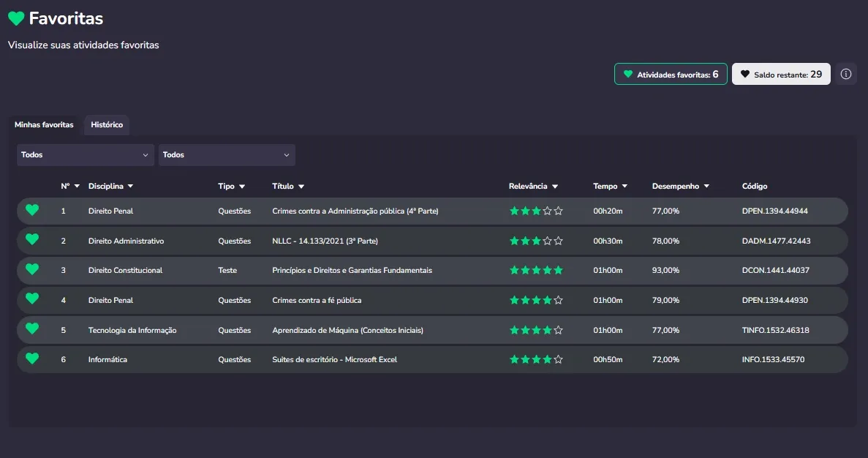Click code DPEN.1394.44930
The height and width of the screenshot is (458, 868).
click(774, 300)
